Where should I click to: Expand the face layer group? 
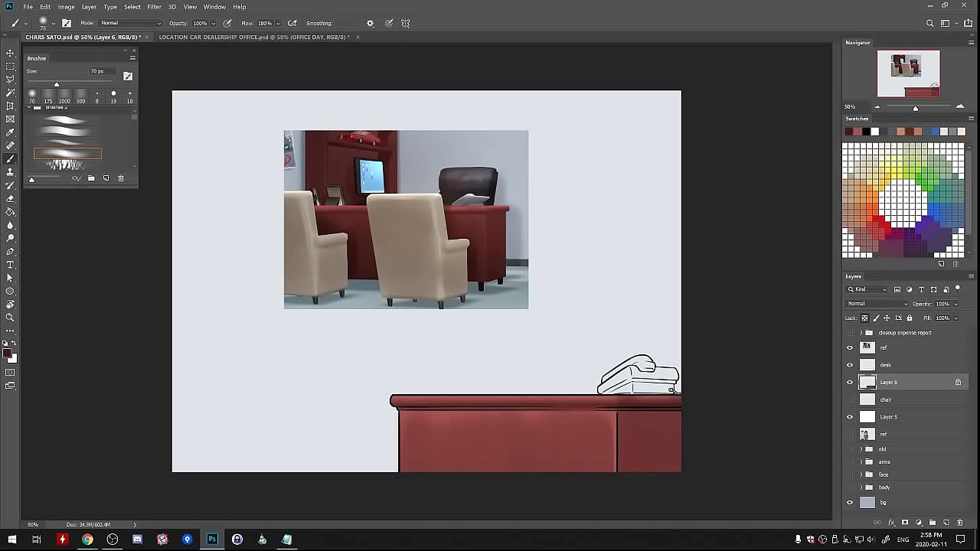pyautogui.click(x=861, y=474)
